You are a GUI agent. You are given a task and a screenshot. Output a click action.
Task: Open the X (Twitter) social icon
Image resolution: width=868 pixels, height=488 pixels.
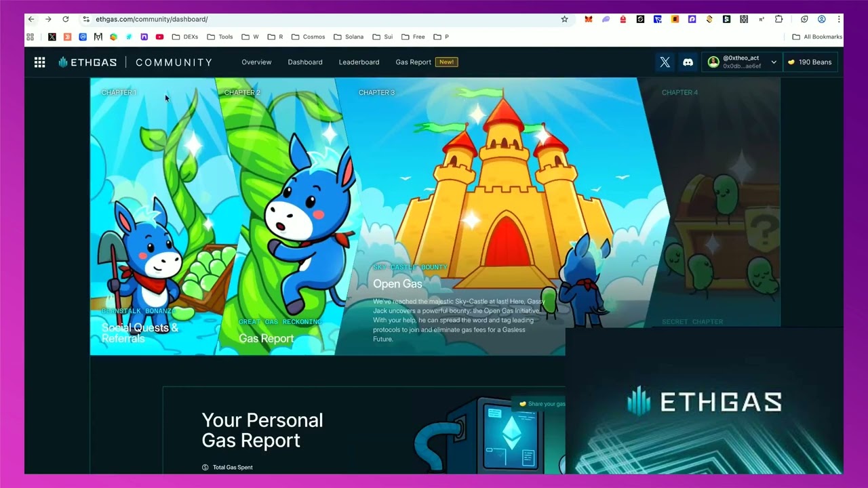665,62
